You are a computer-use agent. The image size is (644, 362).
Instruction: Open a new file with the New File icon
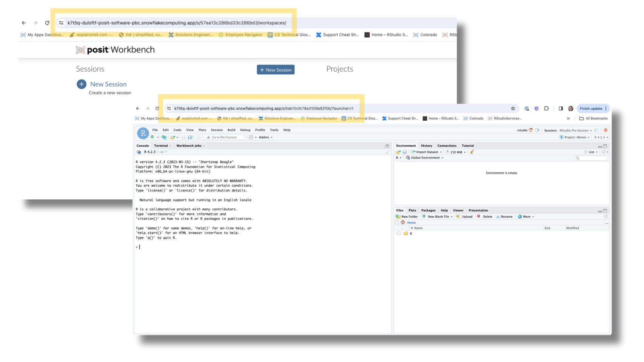pyautogui.click(x=152, y=137)
